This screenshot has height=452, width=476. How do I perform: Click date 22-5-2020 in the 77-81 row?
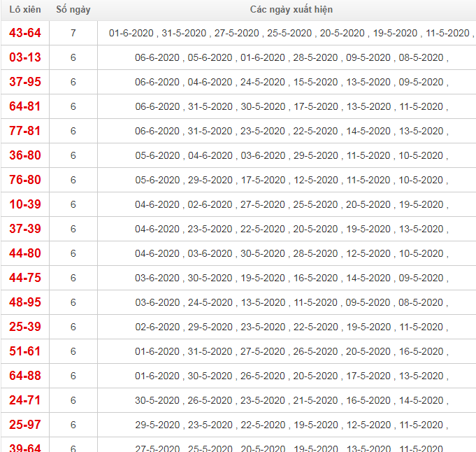pos(315,131)
